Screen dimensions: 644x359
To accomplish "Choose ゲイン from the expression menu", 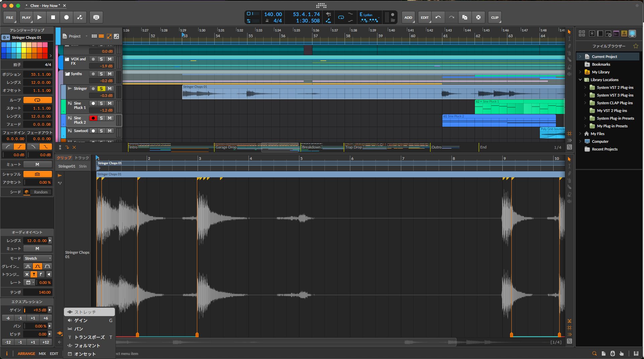I will 81,320.
